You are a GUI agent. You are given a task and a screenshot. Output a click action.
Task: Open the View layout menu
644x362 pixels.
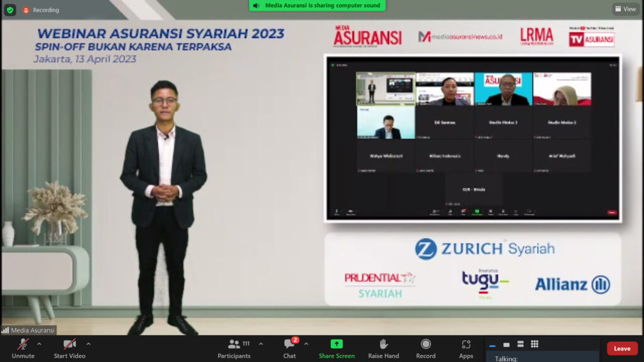pyautogui.click(x=626, y=9)
